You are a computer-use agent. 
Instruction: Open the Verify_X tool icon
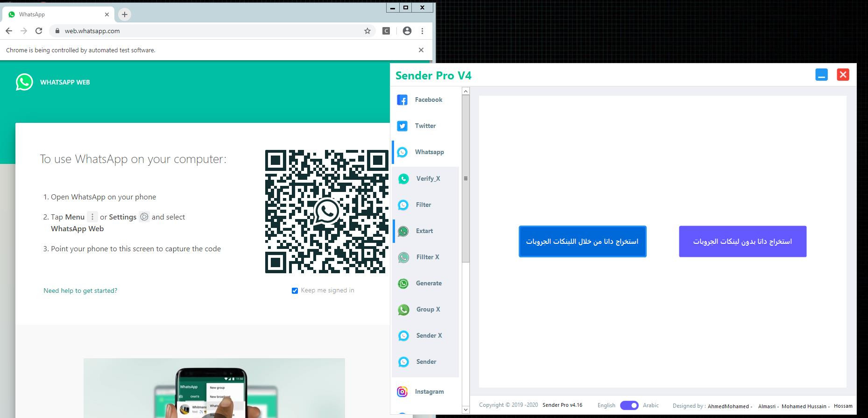pos(403,179)
